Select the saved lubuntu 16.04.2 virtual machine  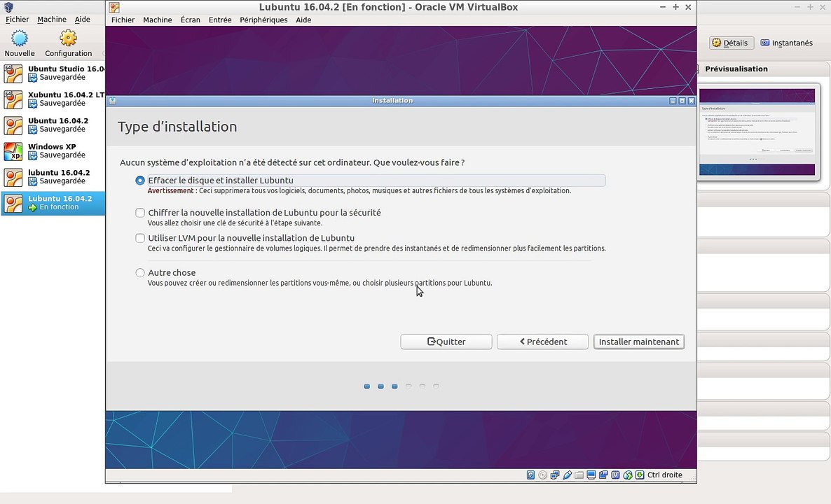point(53,177)
